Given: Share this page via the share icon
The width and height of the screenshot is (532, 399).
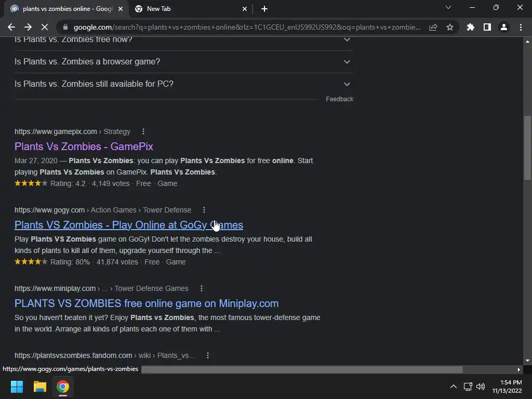Looking at the screenshot, I should [433, 27].
